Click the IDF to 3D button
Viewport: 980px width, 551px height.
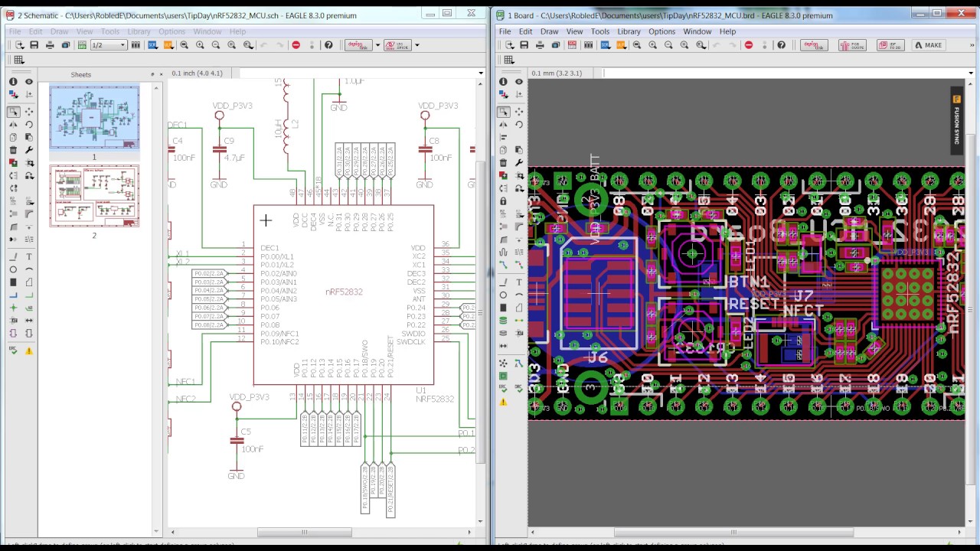(x=891, y=45)
